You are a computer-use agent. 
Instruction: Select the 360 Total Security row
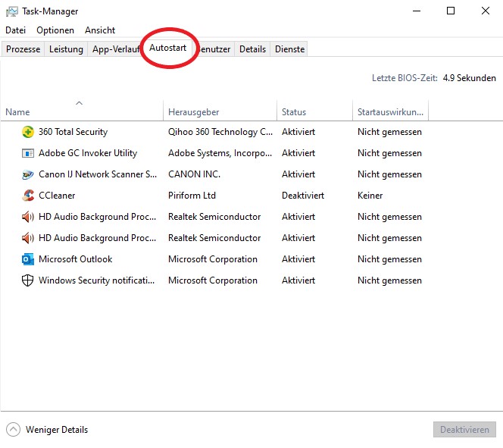tap(251, 132)
